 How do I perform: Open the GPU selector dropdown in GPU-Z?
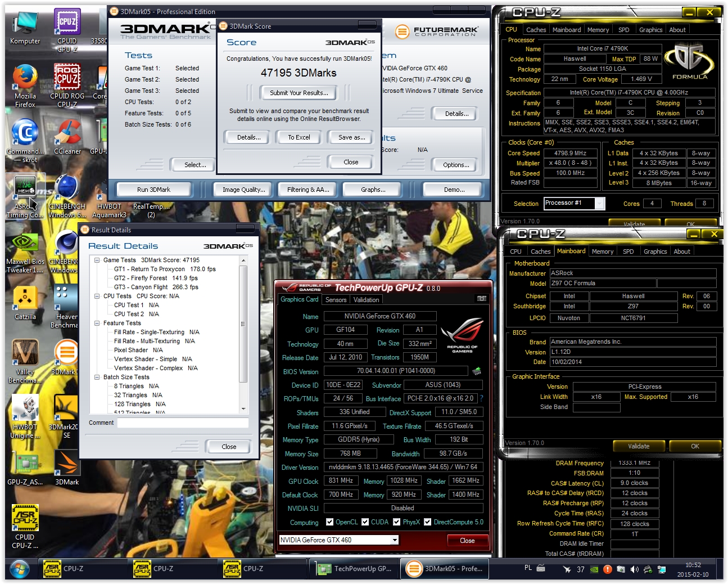pos(395,540)
